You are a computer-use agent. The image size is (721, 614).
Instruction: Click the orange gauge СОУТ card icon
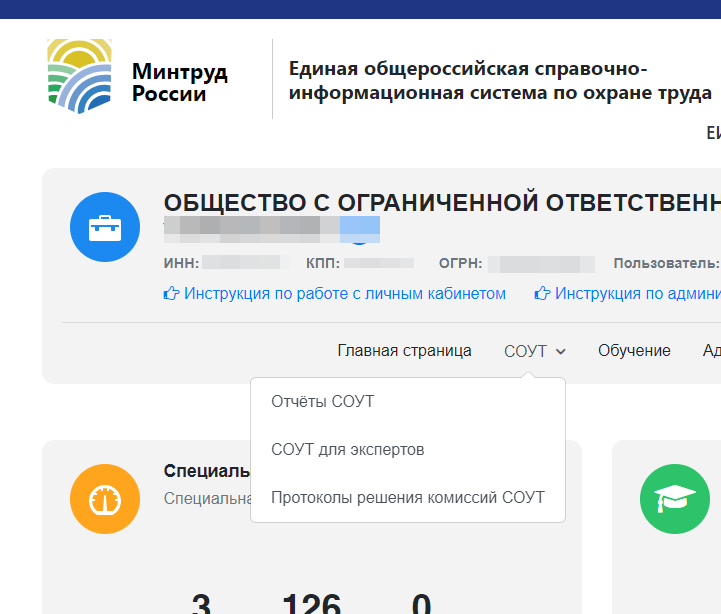tap(105, 499)
